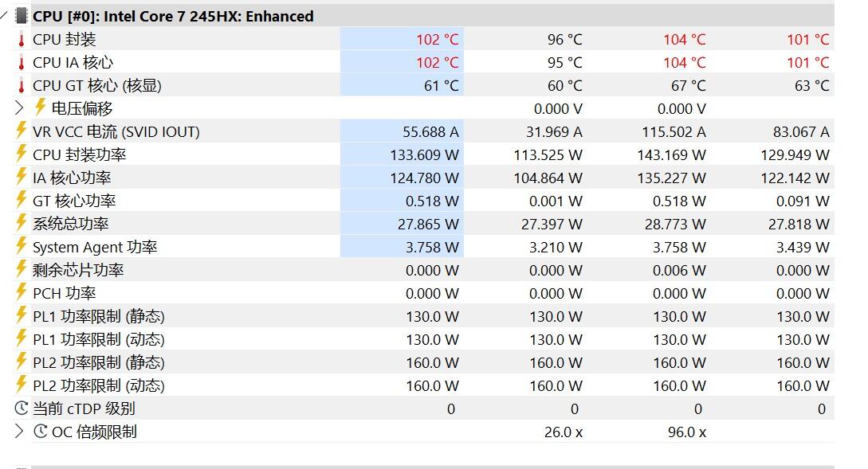Screen dimensions: 868x469
Task: Select the CPU IA 核心 row label
Action: pyautogui.click(x=73, y=63)
